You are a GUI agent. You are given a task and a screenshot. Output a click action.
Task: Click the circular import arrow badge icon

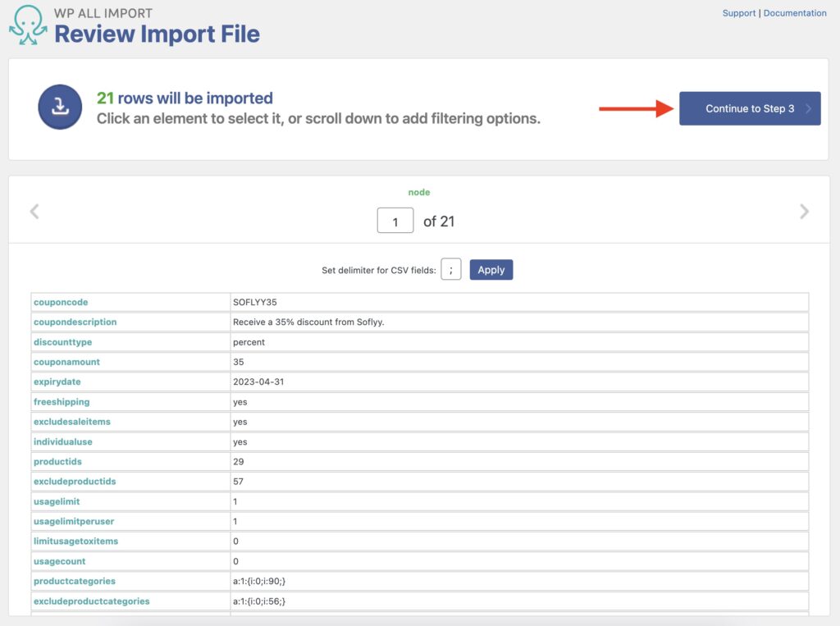60,107
